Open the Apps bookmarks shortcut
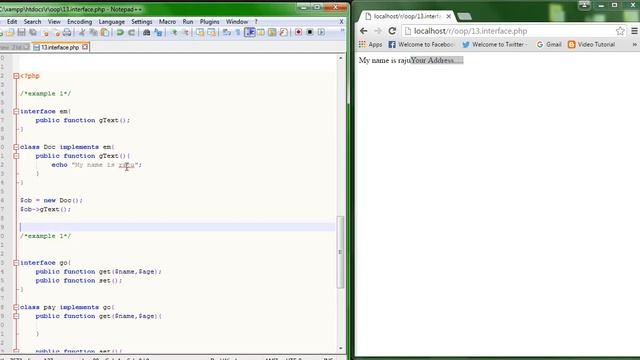Screen dimensions: 640x360 pyautogui.click(x=371, y=44)
